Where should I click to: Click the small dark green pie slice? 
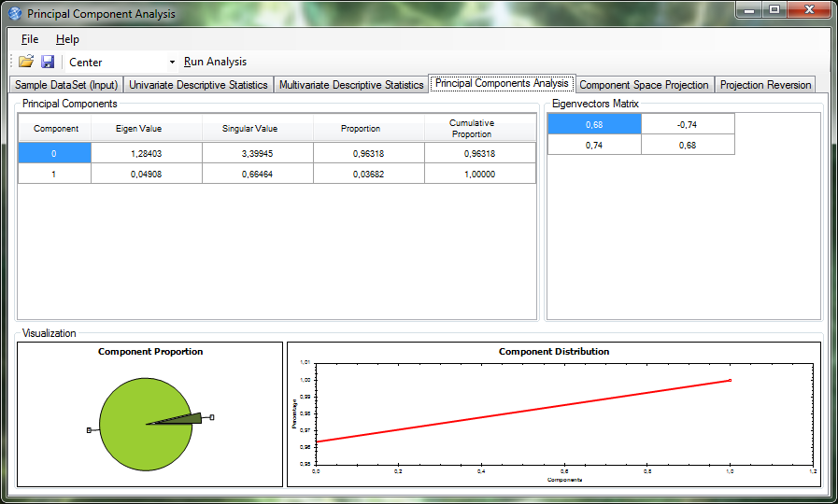click(184, 419)
